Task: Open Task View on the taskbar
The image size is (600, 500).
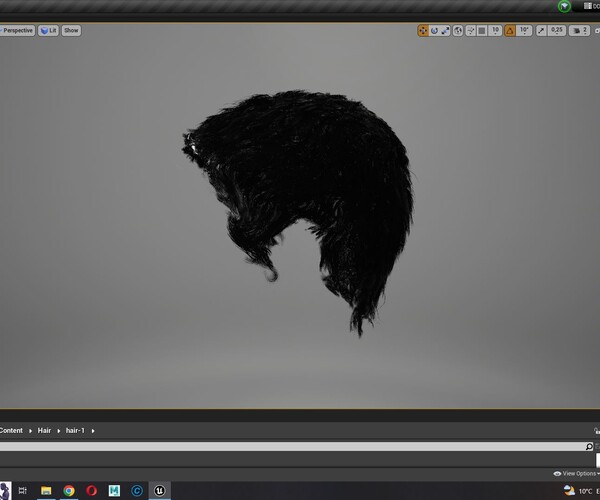Action: 23,490
